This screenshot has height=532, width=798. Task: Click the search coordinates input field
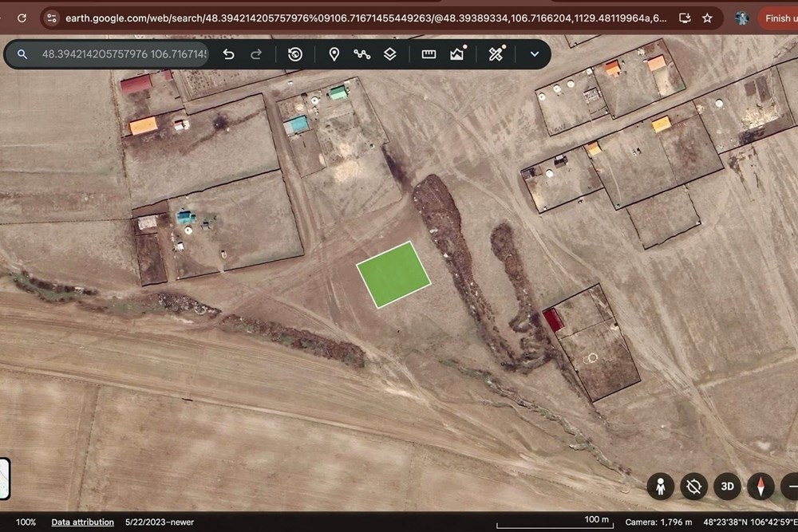pyautogui.click(x=124, y=54)
